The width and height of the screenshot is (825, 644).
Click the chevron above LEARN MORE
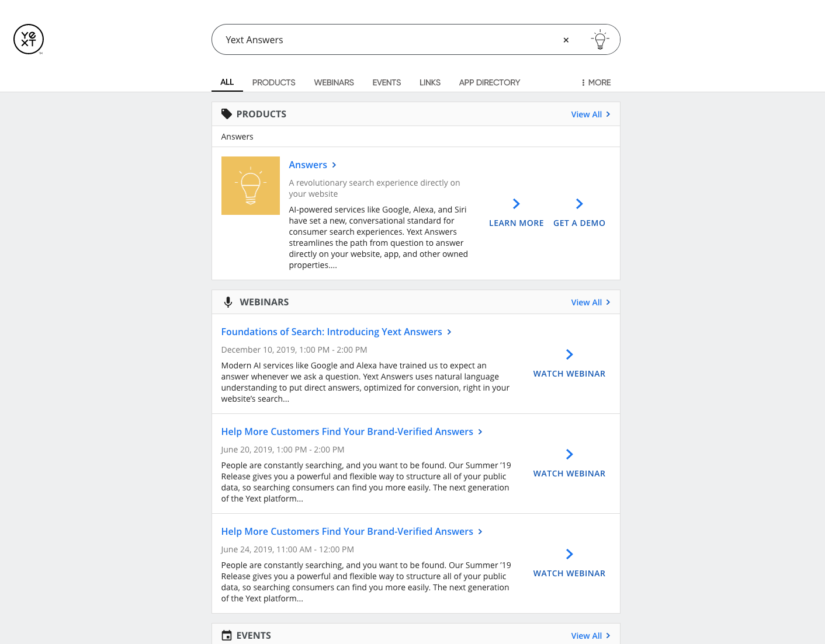pyautogui.click(x=517, y=204)
